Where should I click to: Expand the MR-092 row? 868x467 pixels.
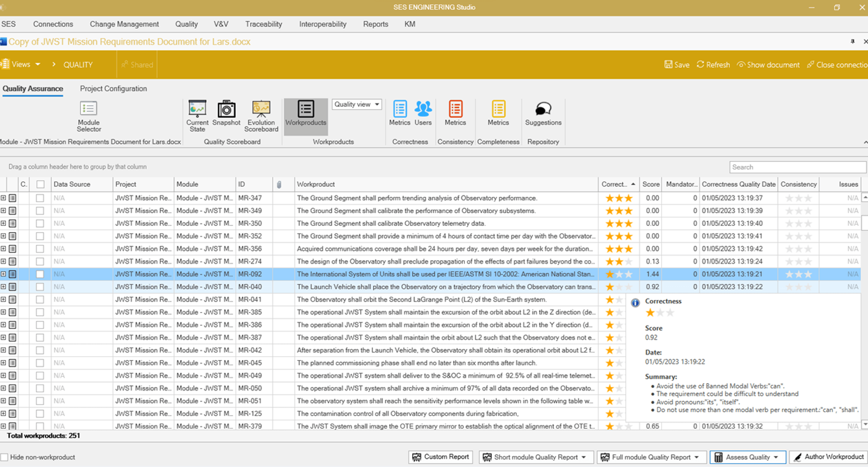[3, 274]
